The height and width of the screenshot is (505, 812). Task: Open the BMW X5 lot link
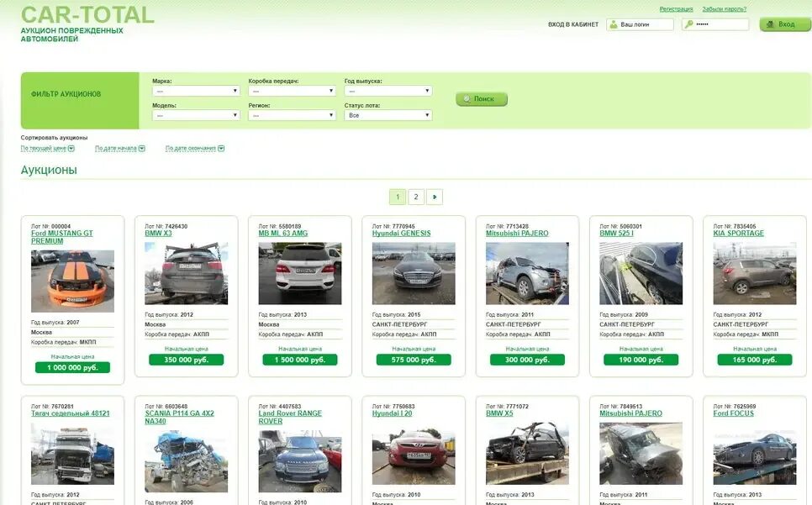click(499, 413)
